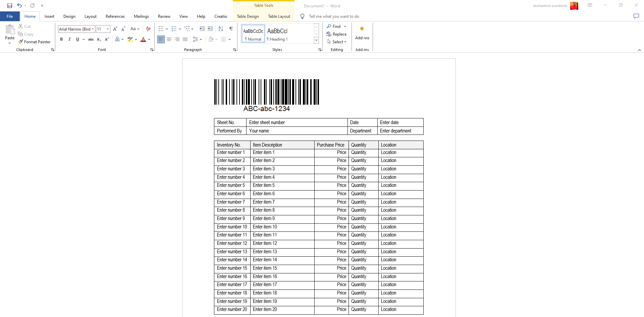Screen dimensions: 644x317
Task: Click the Enter sheet number cell
Action: click(297, 122)
